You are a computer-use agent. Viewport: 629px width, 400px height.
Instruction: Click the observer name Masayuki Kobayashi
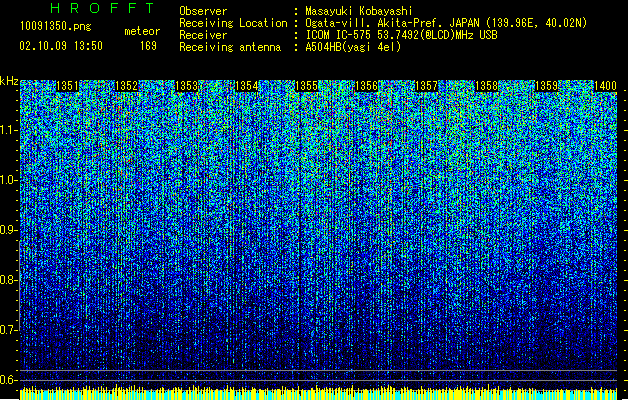point(359,11)
